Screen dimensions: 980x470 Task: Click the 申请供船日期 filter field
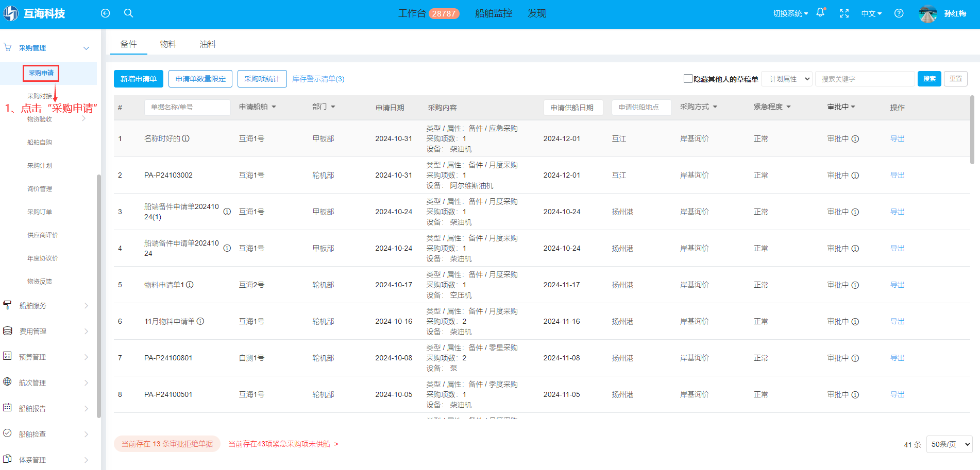coord(573,107)
